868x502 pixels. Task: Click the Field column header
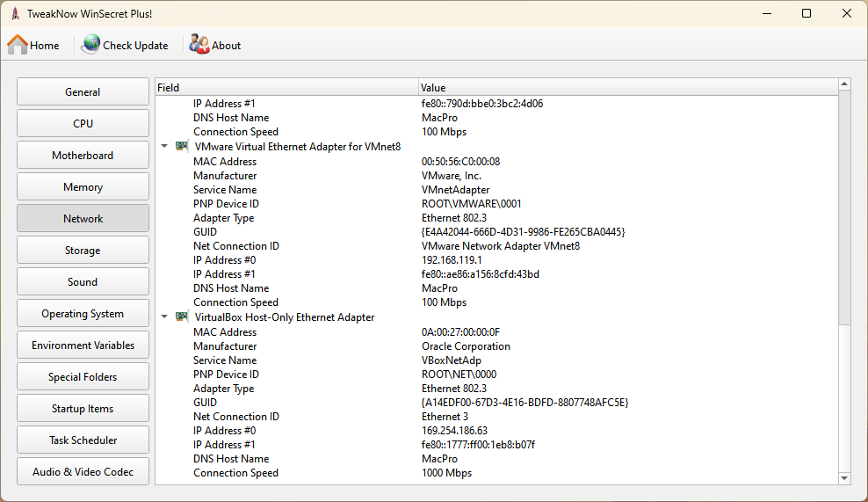coord(286,88)
